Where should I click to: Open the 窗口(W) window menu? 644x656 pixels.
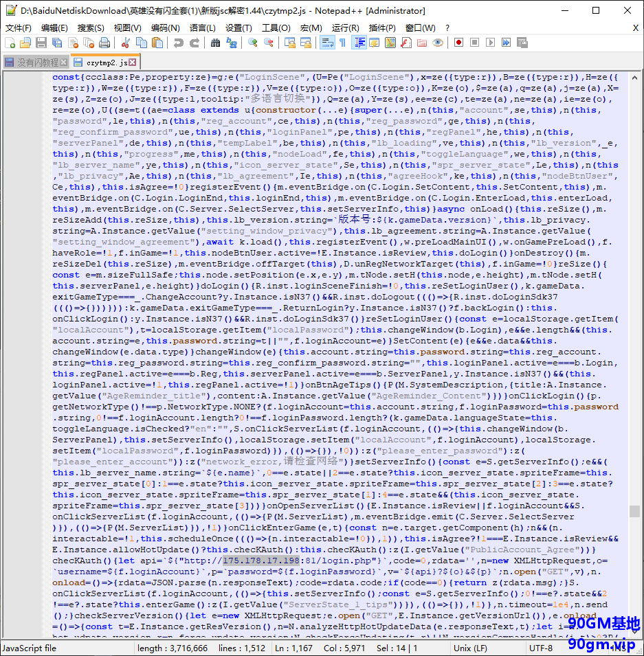(421, 28)
